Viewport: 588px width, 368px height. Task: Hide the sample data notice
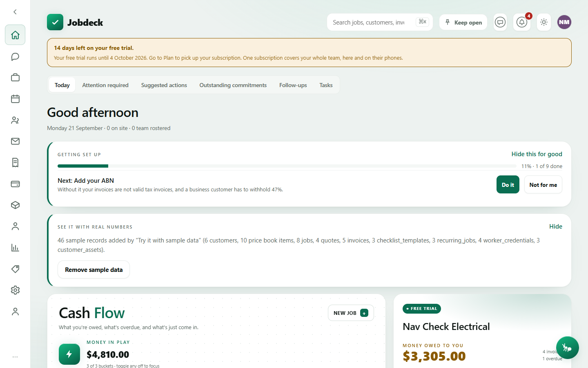pyautogui.click(x=556, y=227)
